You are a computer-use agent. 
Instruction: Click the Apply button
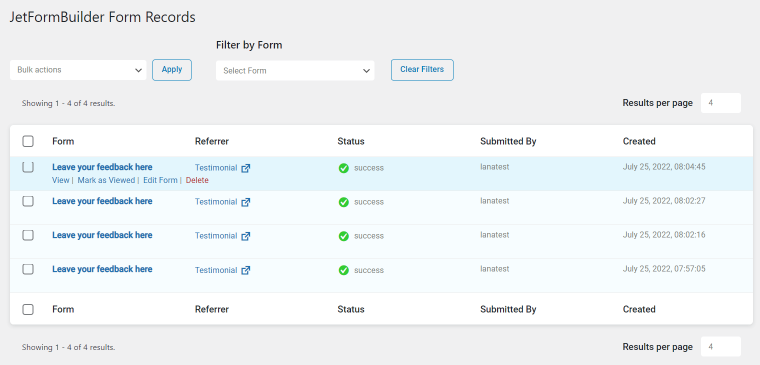172,70
